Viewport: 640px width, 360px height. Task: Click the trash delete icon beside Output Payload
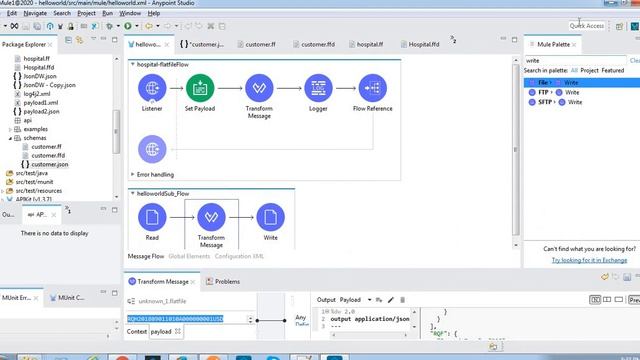(x=402, y=300)
